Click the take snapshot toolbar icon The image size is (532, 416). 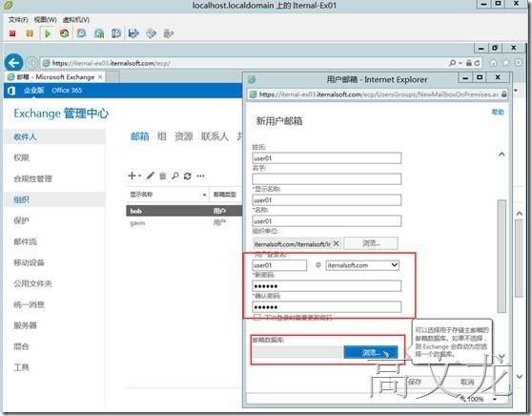coord(81,33)
